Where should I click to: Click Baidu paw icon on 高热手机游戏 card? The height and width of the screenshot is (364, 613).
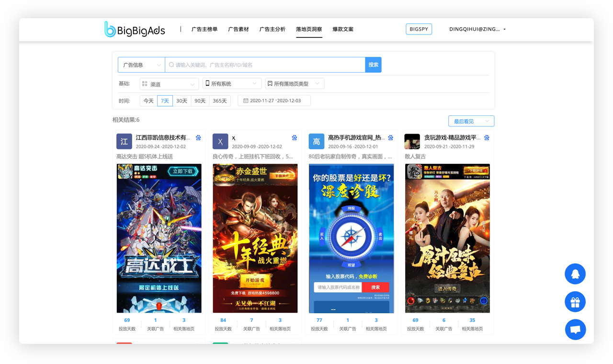coord(391,137)
